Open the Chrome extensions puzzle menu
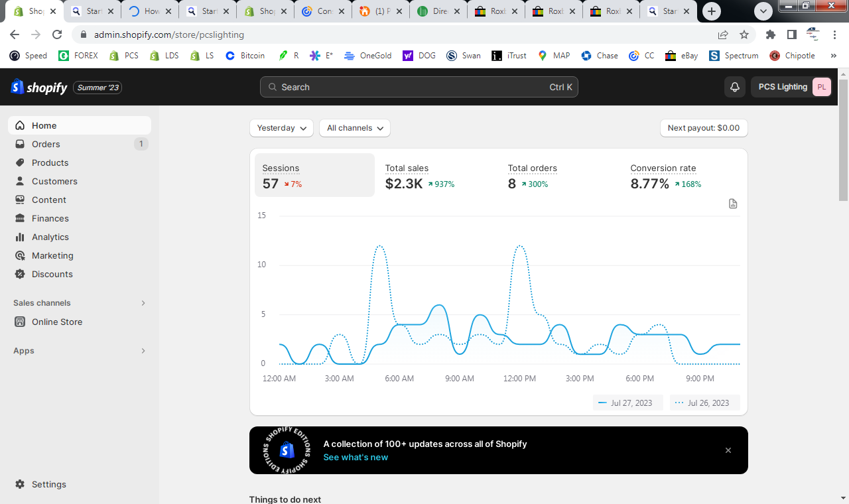Viewport: 849px width, 504px height. point(771,34)
